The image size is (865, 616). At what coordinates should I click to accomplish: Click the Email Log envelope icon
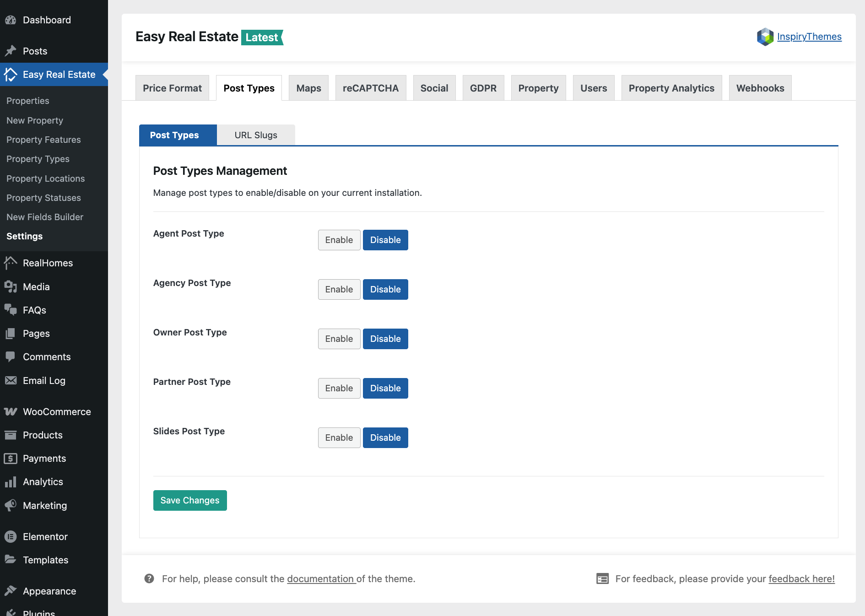pos(11,380)
